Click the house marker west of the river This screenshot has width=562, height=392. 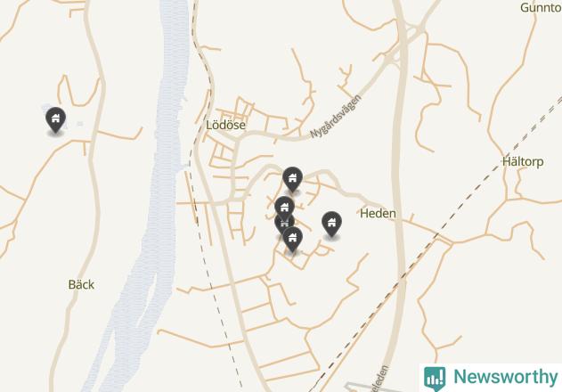[55, 119]
